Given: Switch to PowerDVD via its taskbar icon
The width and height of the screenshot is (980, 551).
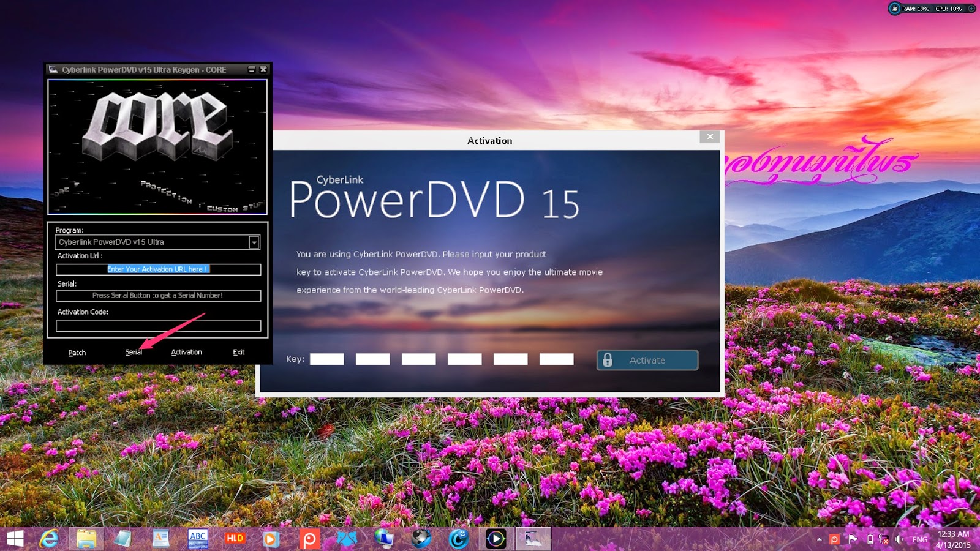Looking at the screenshot, I should pyautogui.click(x=496, y=539).
